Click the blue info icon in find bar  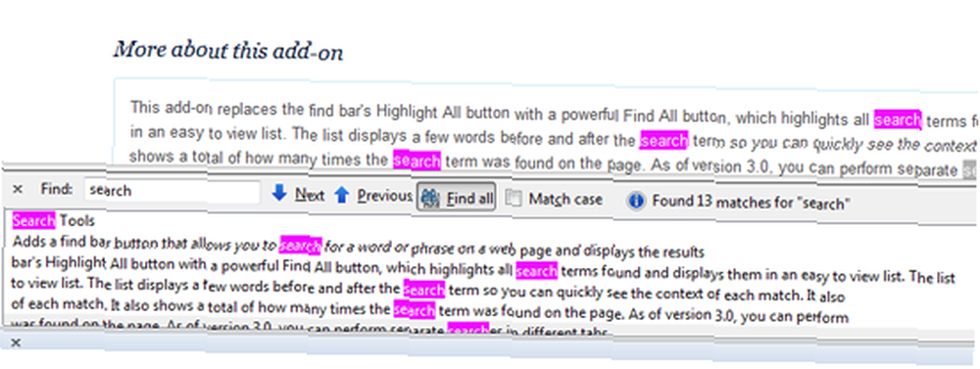[636, 202]
